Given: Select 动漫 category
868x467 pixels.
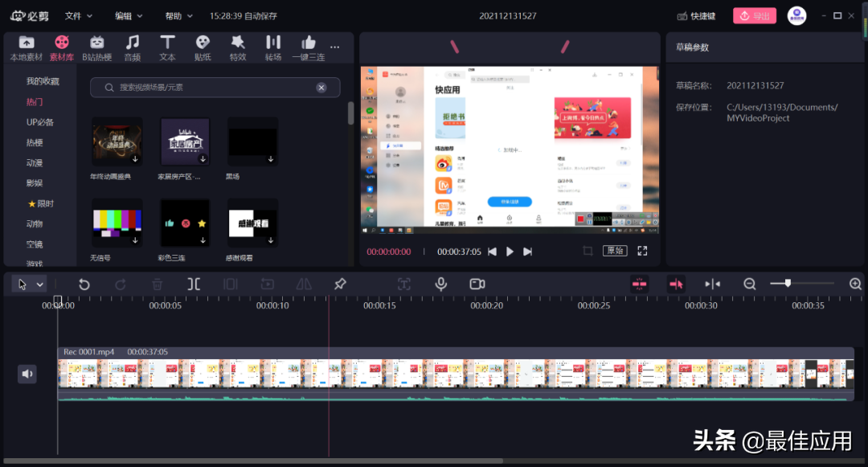Looking at the screenshot, I should click(35, 163).
